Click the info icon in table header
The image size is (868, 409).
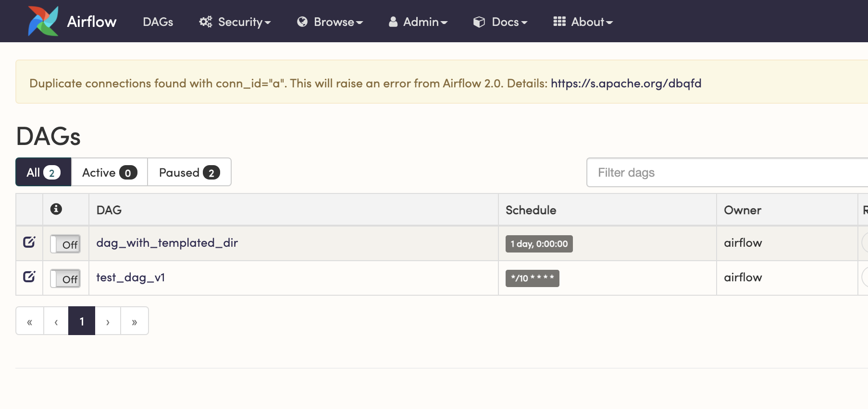56,209
